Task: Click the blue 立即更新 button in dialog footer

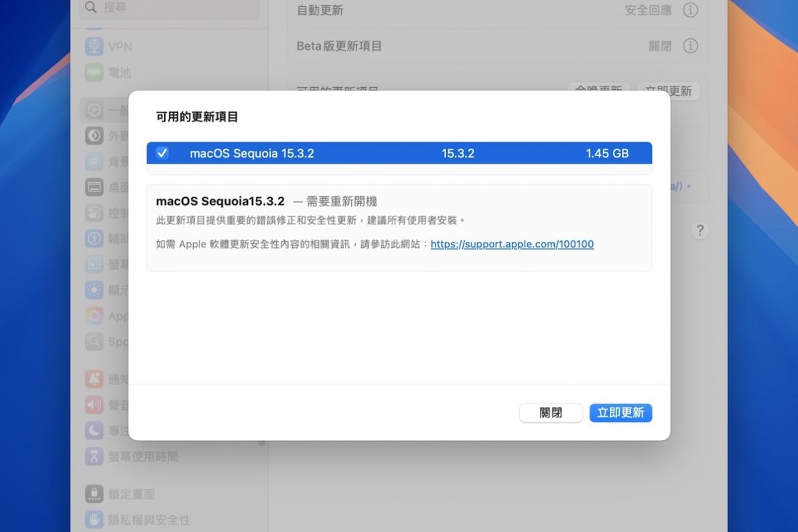Action: coord(620,413)
